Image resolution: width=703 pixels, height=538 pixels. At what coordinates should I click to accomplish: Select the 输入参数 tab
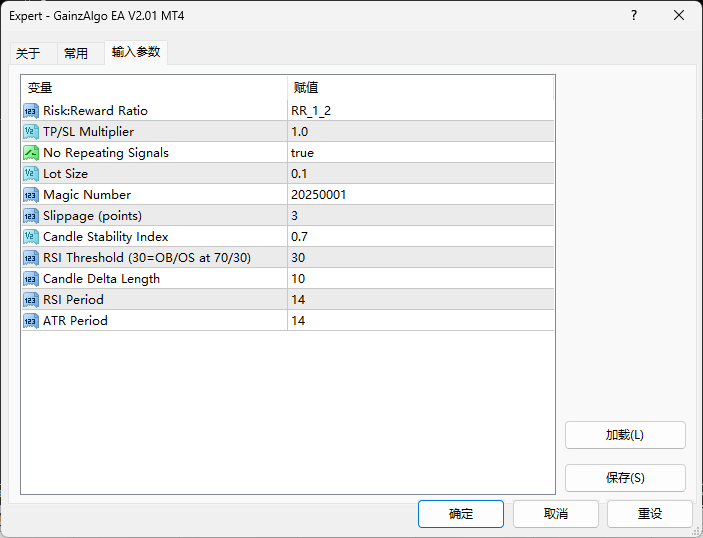pyautogui.click(x=136, y=52)
